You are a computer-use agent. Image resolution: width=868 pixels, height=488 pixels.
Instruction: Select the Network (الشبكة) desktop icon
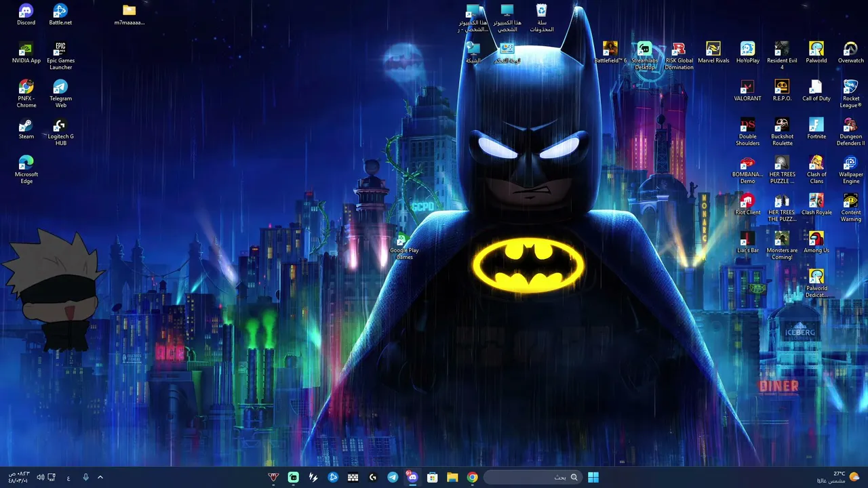473,52
